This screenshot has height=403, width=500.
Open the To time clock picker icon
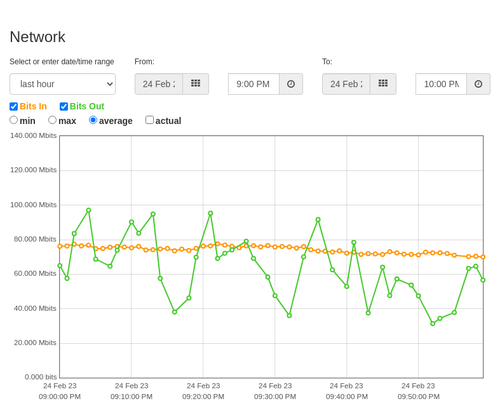click(478, 84)
